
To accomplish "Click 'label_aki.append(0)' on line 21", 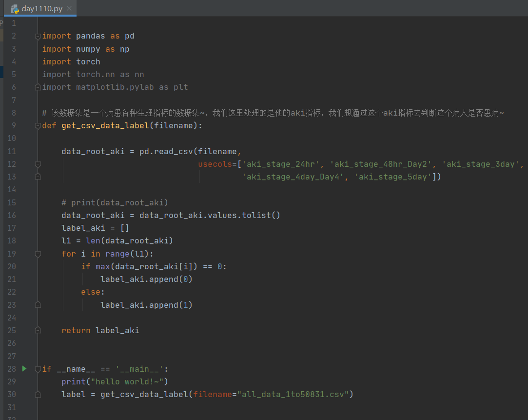I will pos(146,280).
